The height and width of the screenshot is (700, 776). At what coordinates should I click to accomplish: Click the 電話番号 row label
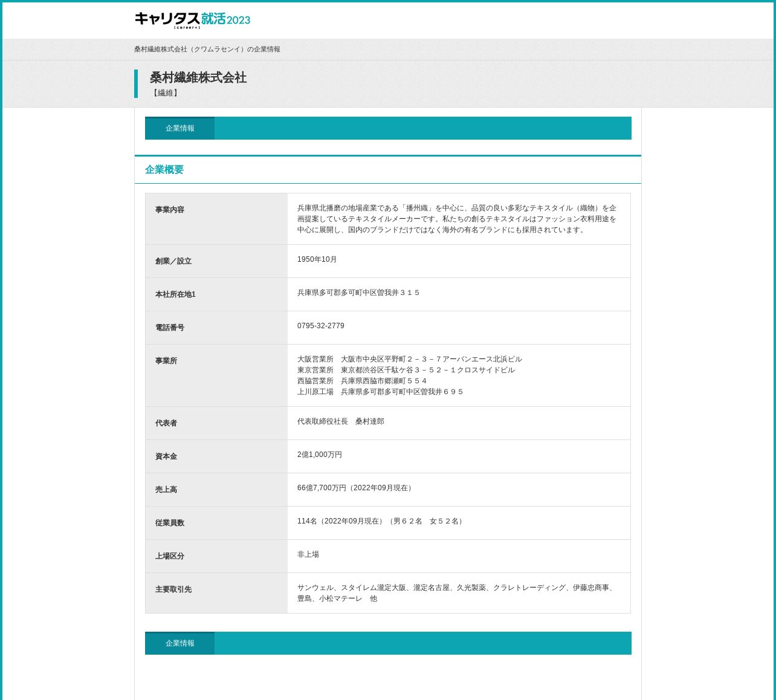coord(170,328)
